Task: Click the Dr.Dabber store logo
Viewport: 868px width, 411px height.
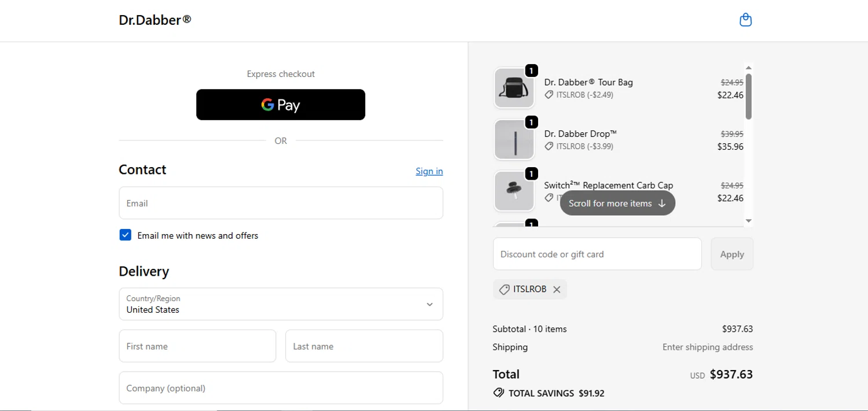Action: (x=155, y=20)
